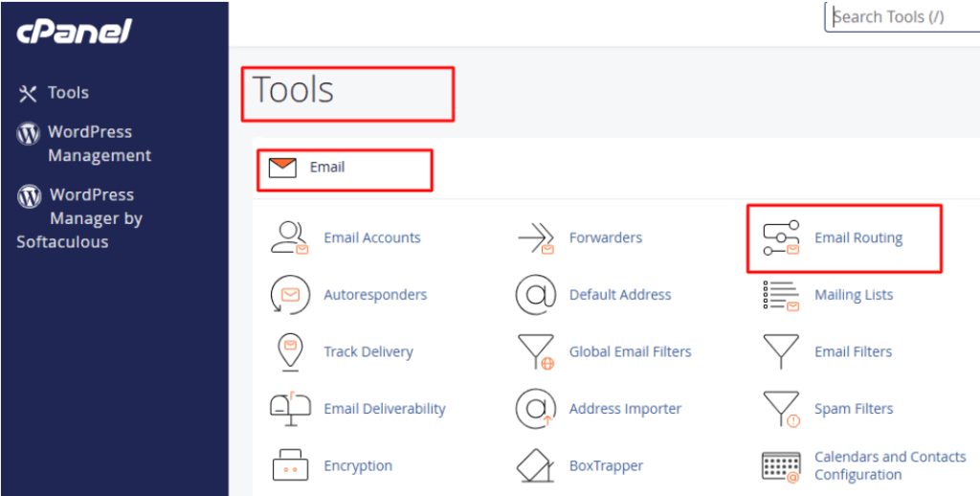Image resolution: width=980 pixels, height=496 pixels.
Task: Open the Address Importer link
Action: click(625, 409)
